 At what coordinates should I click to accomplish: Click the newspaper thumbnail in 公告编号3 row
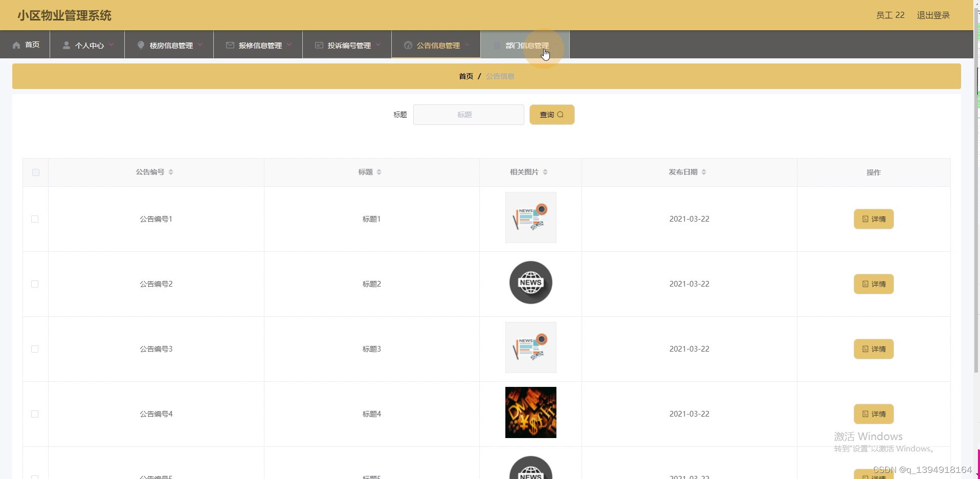point(531,347)
